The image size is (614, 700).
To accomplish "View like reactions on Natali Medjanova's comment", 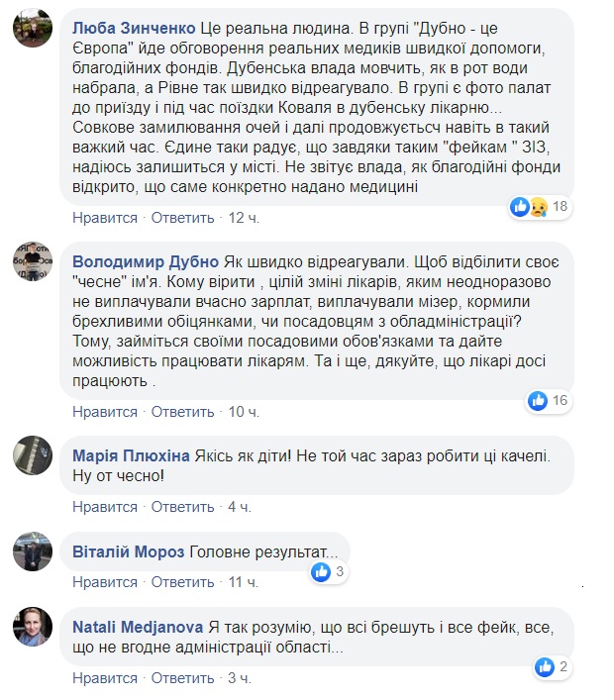I will 552,667.
